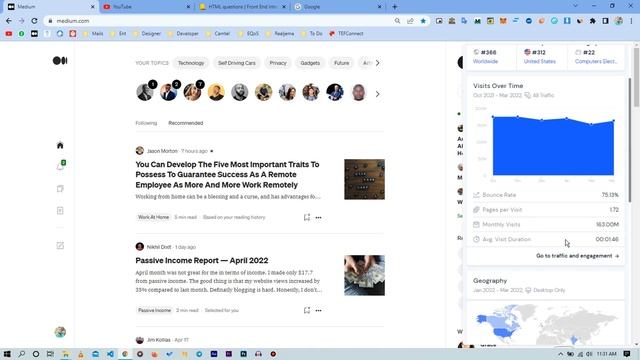Image resolution: width=640 pixels, height=360 pixels.
Task: Select the Technology topic chip
Action: coord(191,63)
